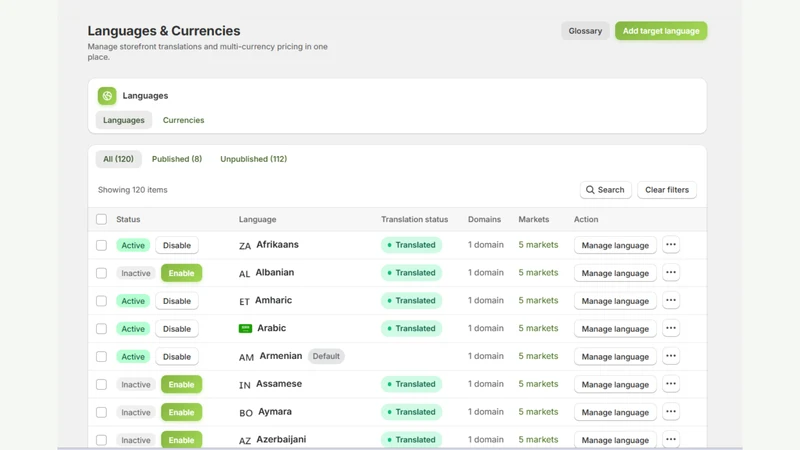This screenshot has height=450, width=800.
Task: Open the three-dot menu for Amharic
Action: tap(670, 301)
